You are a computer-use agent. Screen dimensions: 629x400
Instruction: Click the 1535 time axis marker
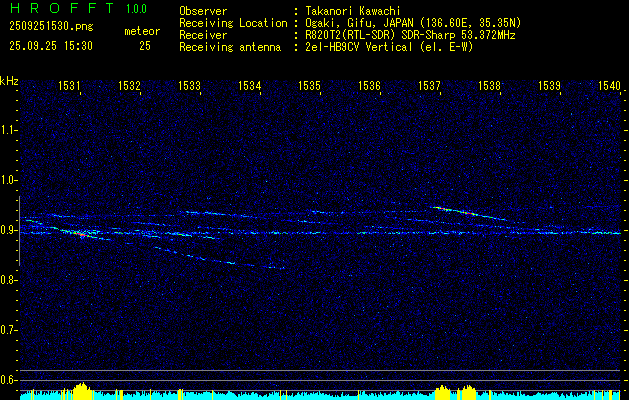[x=310, y=86]
